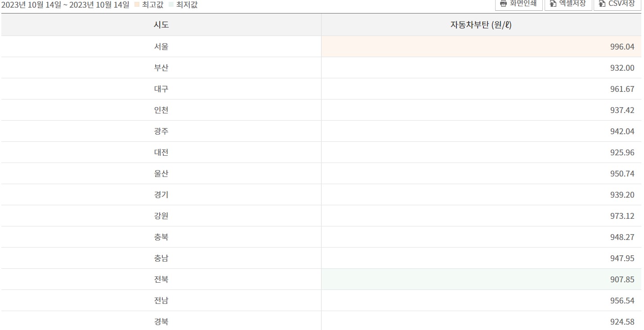Select the 충북 row label

161,237
